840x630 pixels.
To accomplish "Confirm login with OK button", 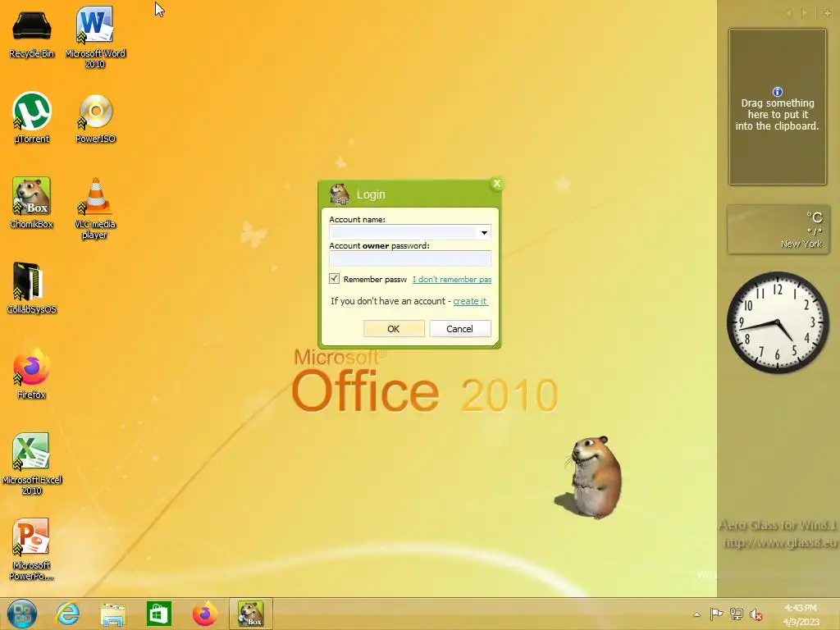I will pyautogui.click(x=394, y=328).
